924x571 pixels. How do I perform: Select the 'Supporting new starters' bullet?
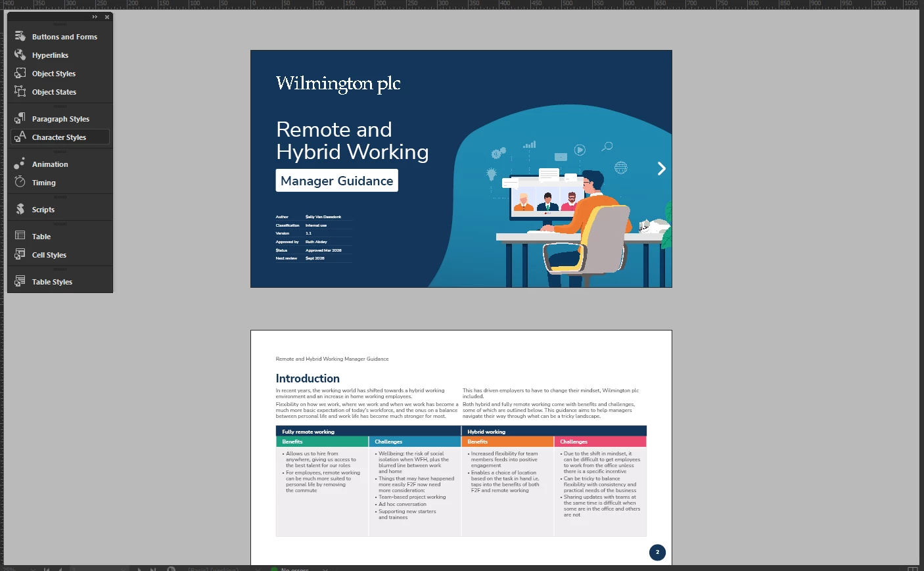pos(406,514)
